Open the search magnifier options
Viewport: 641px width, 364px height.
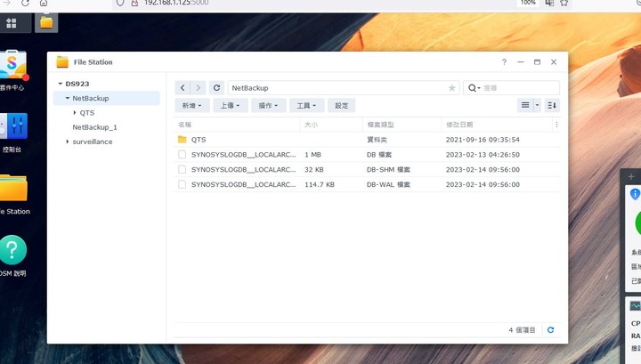474,88
